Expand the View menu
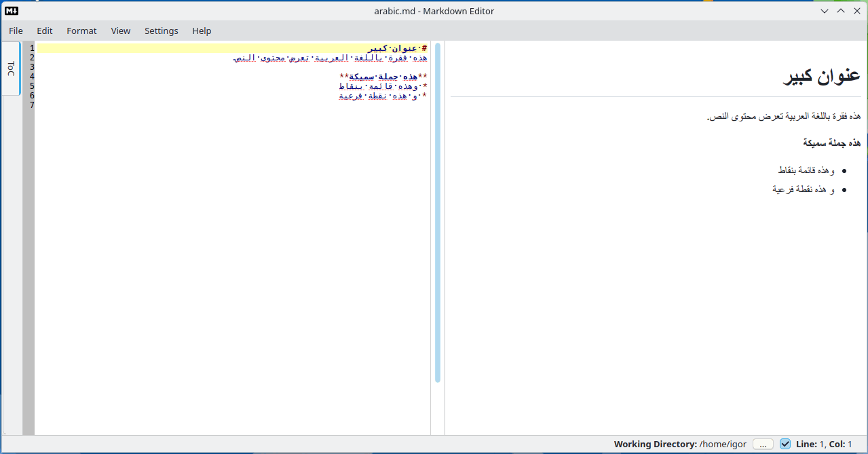The image size is (868, 454). click(x=121, y=31)
